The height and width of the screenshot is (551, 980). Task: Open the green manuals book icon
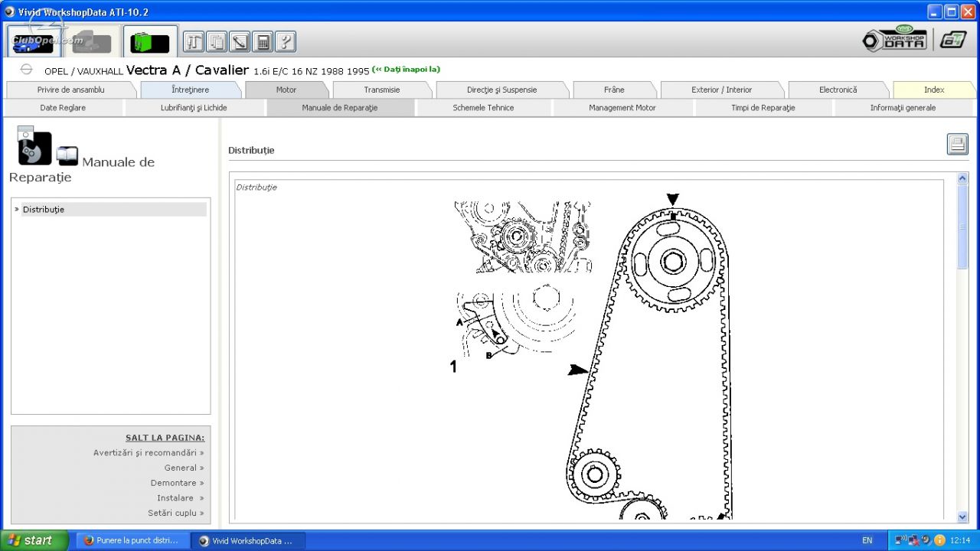[149, 41]
